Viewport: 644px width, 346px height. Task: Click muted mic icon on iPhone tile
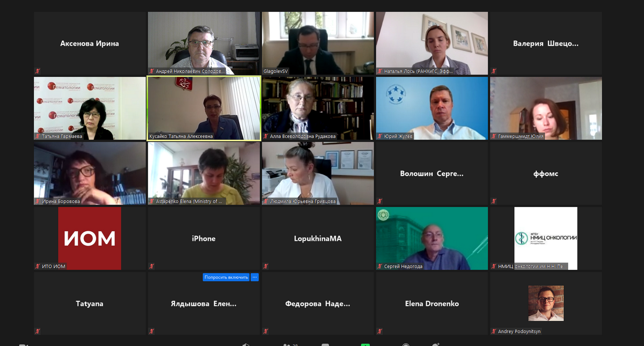tap(152, 266)
